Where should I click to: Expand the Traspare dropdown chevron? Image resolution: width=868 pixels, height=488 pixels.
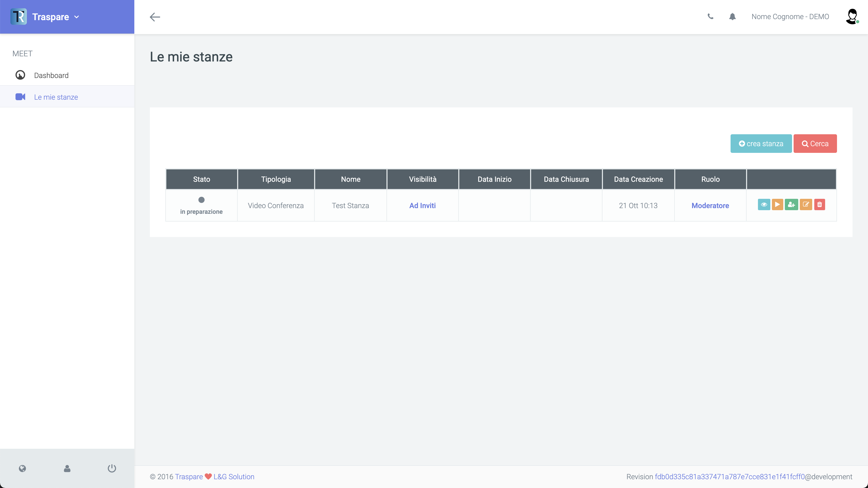(76, 17)
